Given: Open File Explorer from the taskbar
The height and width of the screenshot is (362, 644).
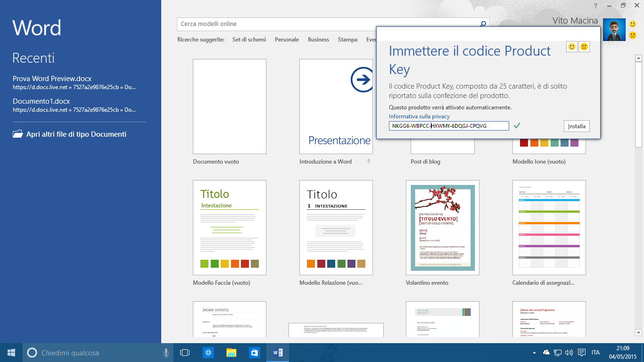Looking at the screenshot, I should [231, 353].
